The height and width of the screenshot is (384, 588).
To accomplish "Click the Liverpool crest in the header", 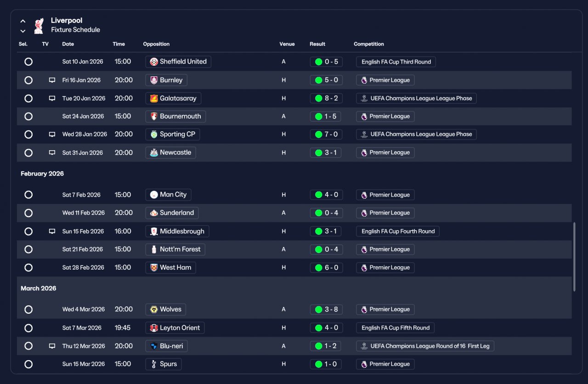I will pyautogui.click(x=39, y=26).
